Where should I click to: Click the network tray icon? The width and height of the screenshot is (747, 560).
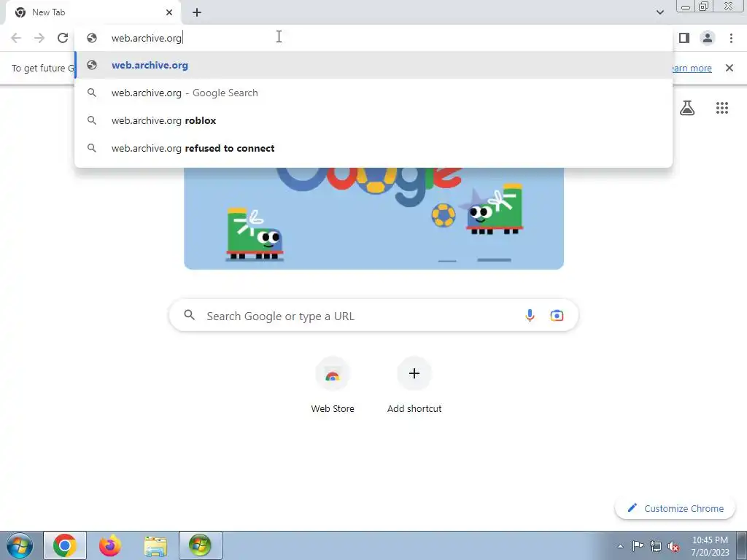[x=656, y=546]
